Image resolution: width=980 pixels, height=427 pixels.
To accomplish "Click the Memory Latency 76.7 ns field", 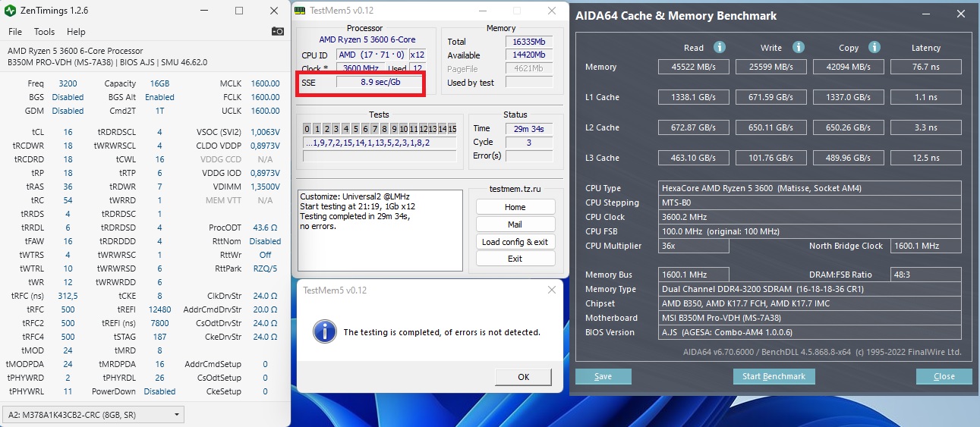I will 926,67.
